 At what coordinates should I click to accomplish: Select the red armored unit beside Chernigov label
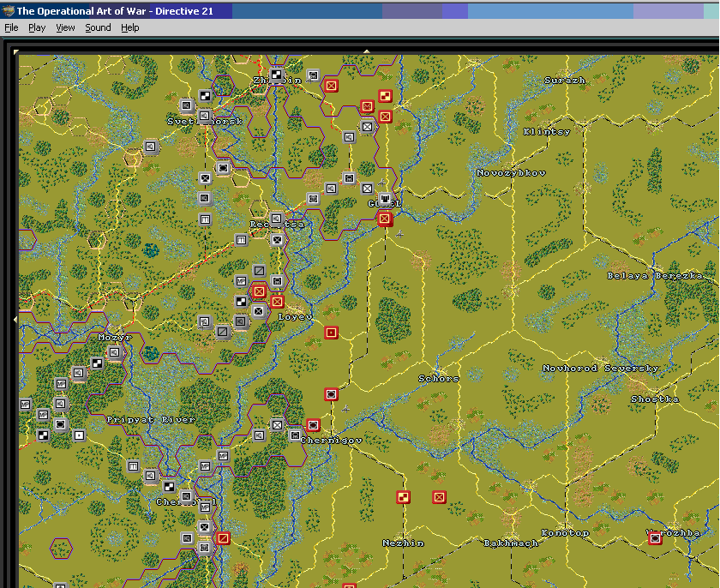click(313, 425)
